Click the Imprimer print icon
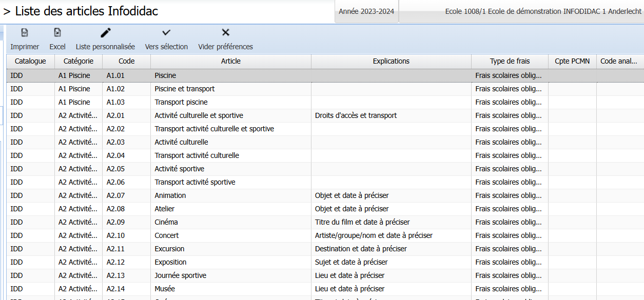 [25, 33]
